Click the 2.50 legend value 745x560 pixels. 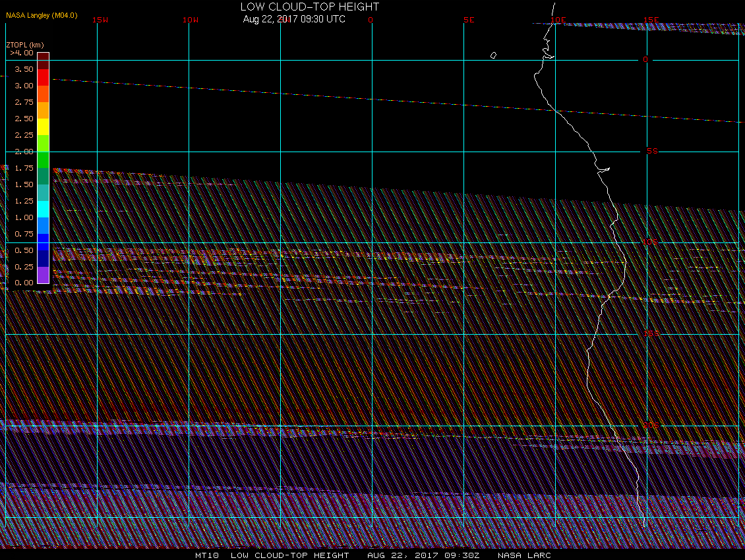[24, 119]
